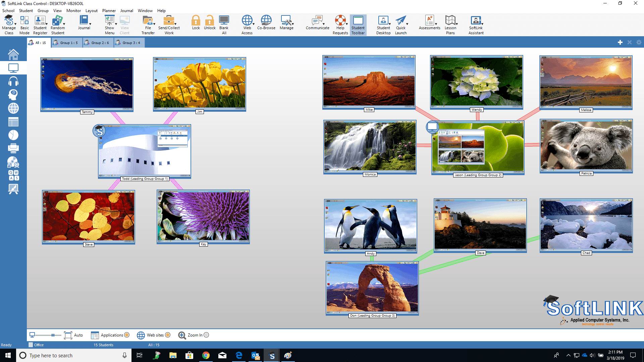Go to Home view in sidebar
The width and height of the screenshot is (644, 362).
point(13,54)
